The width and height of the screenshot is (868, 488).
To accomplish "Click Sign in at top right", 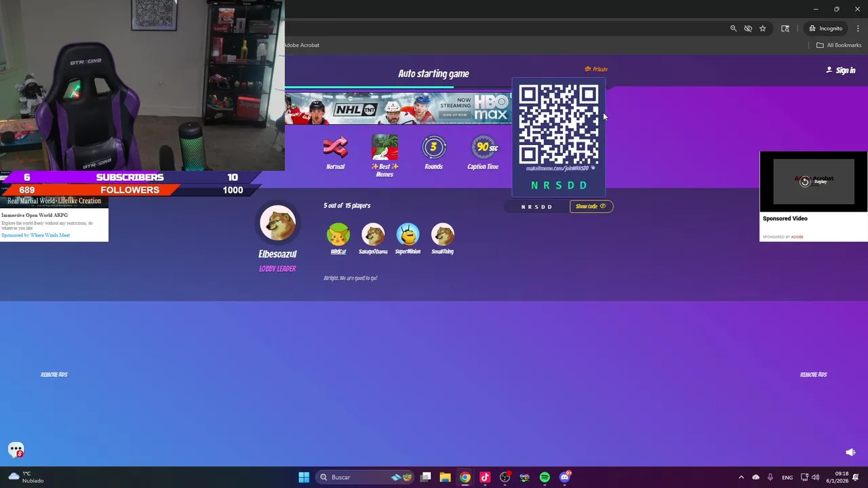I will click(841, 70).
